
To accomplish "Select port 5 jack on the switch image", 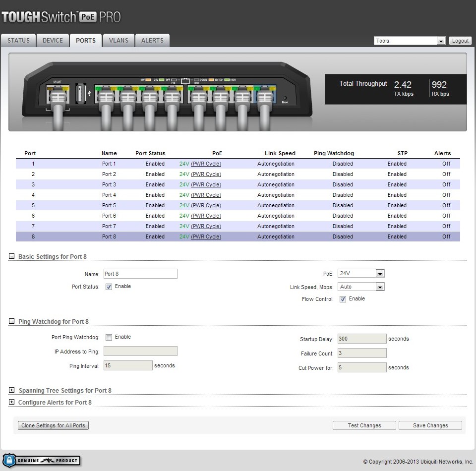I will pyautogui.click(x=199, y=95).
